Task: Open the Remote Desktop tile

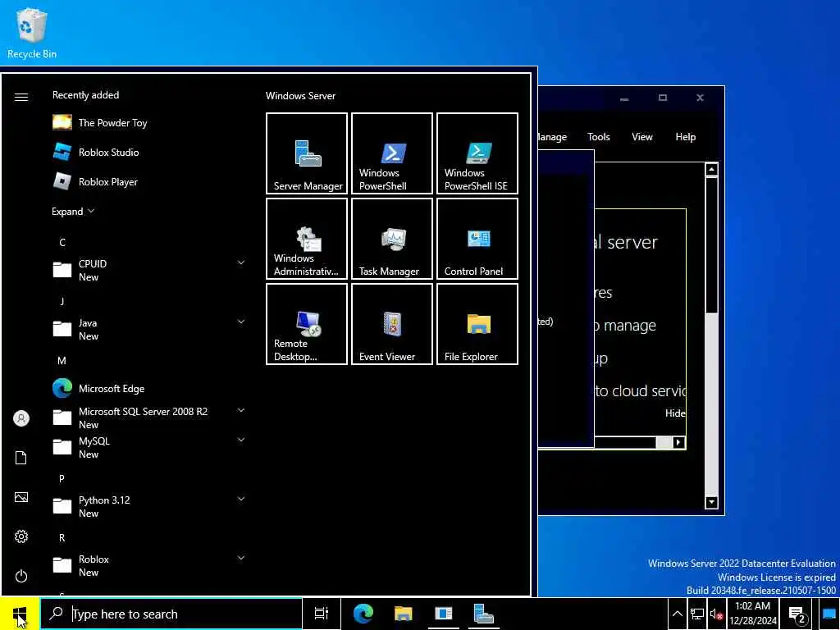Action: (307, 324)
